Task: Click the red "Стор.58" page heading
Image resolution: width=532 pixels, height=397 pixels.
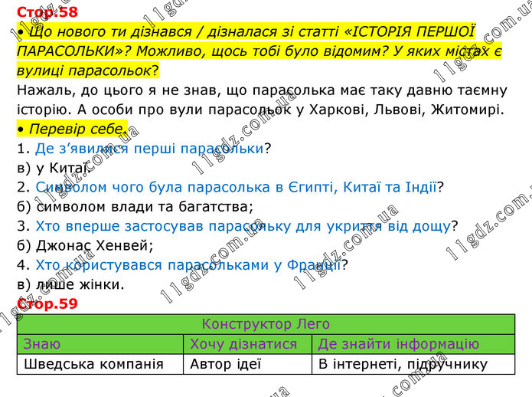Action: 46,11
